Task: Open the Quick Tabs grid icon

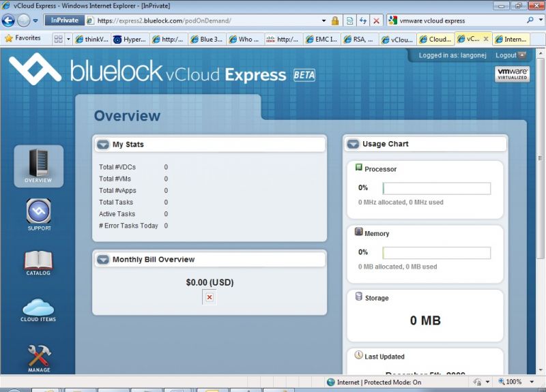Action: pos(59,39)
